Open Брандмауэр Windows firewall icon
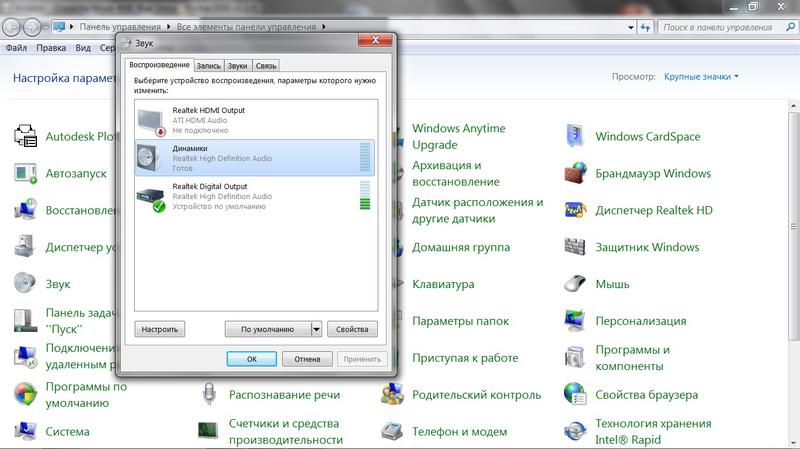The height and width of the screenshot is (449, 800). 575,173
